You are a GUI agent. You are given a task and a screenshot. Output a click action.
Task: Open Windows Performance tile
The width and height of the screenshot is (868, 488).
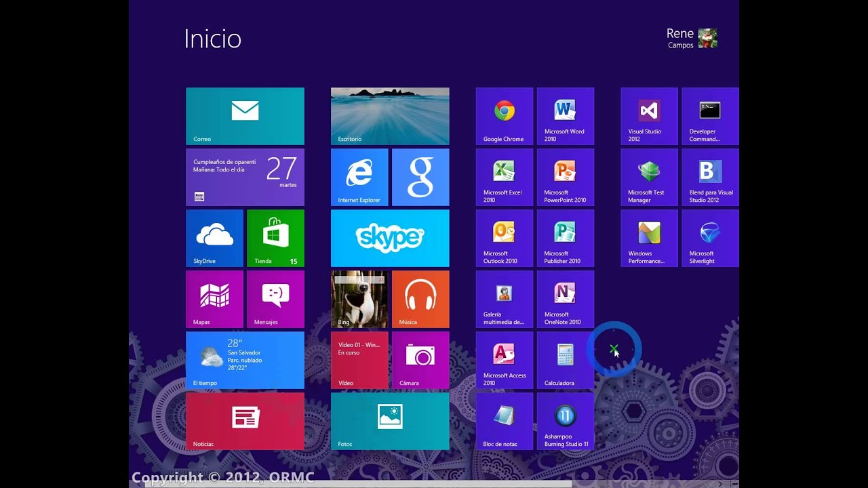click(649, 238)
